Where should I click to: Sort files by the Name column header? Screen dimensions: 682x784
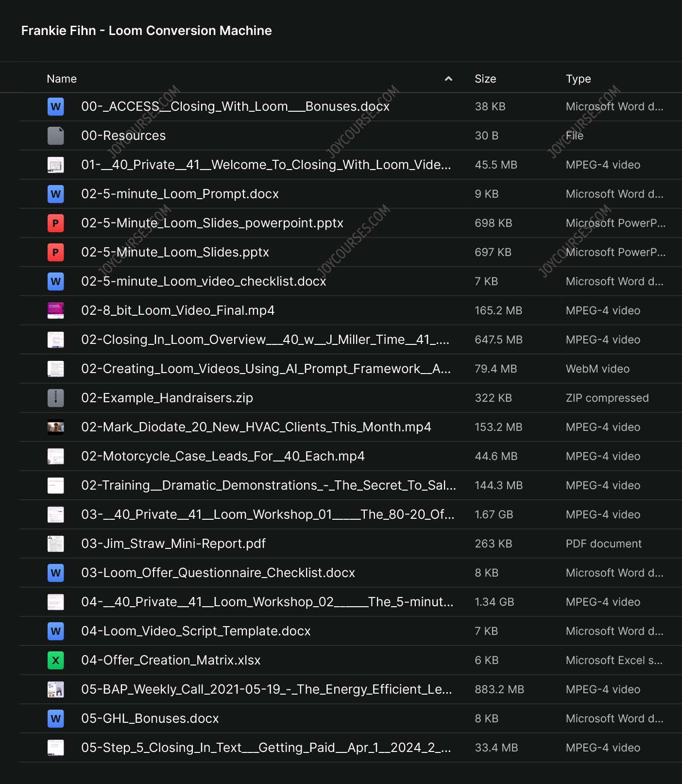click(x=62, y=79)
